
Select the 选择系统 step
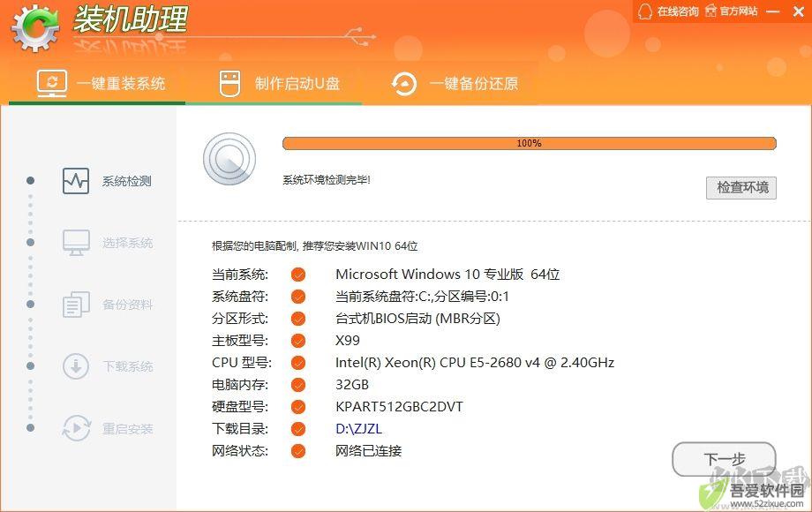click(107, 243)
